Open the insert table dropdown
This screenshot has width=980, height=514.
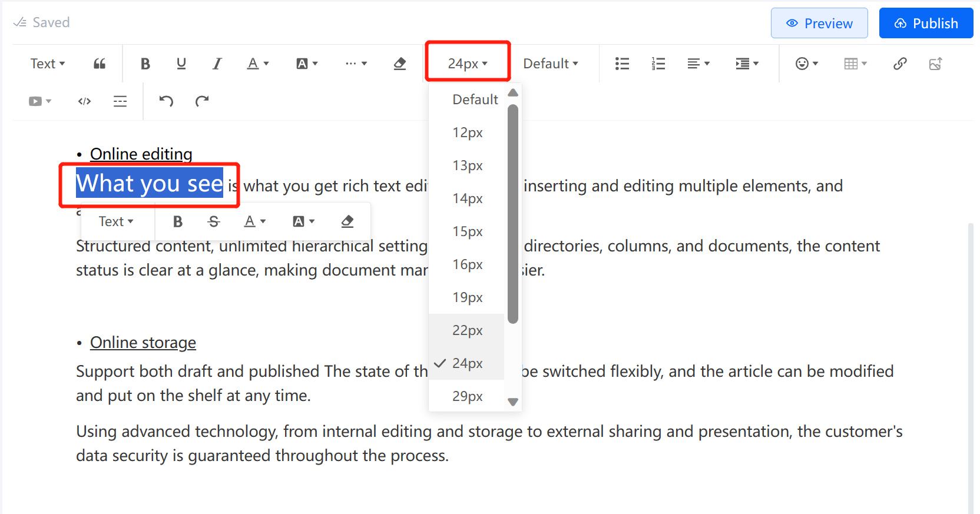[856, 64]
